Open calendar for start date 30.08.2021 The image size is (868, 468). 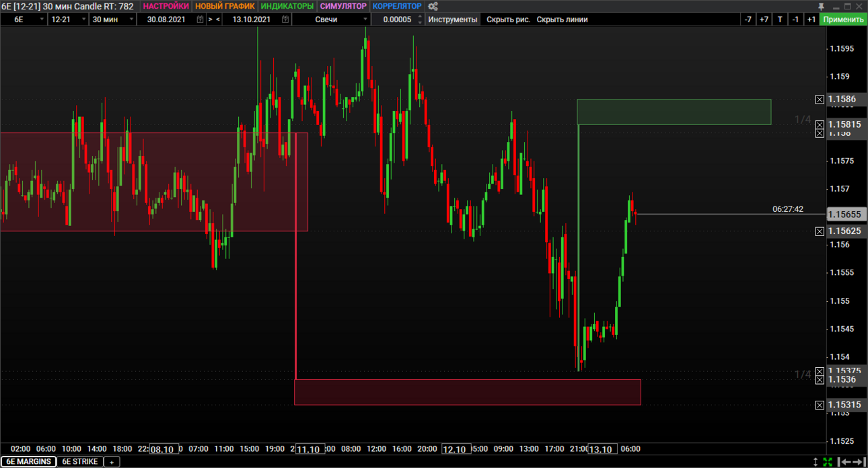(x=200, y=19)
